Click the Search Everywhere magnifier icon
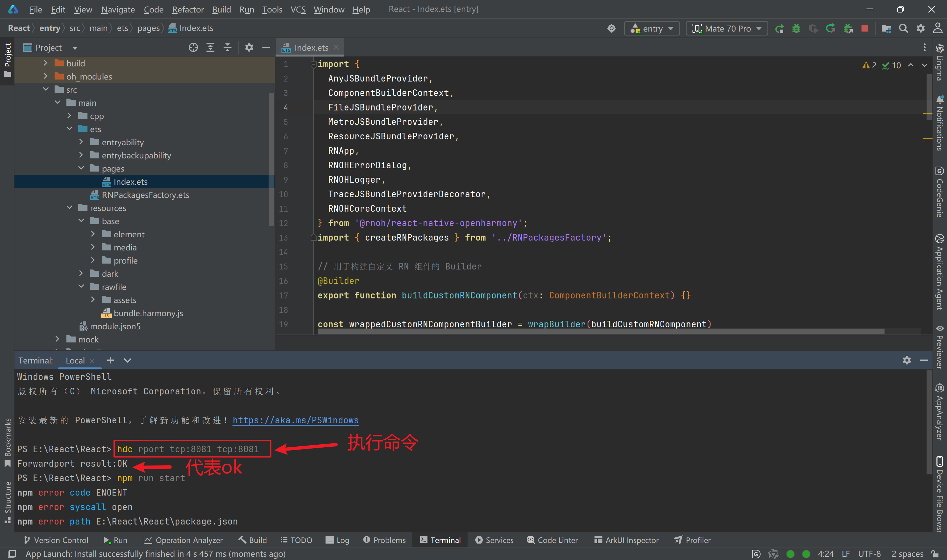This screenshot has width=947, height=560. pos(903,29)
